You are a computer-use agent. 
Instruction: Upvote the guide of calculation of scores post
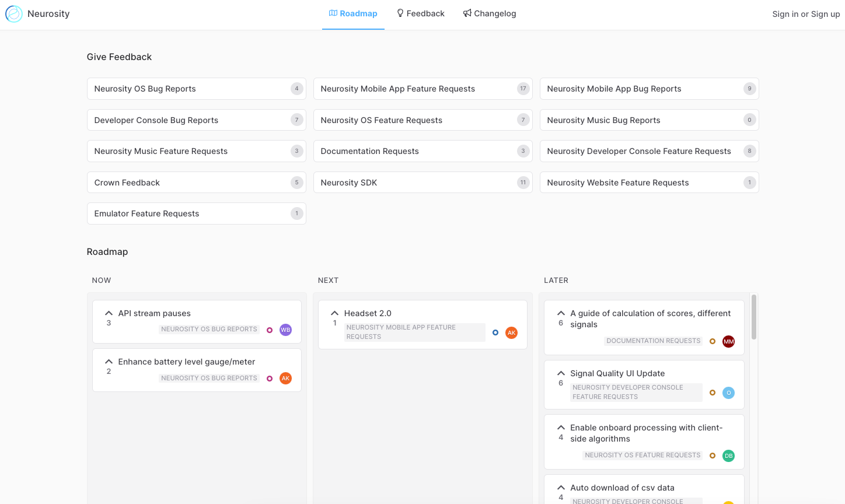[561, 317]
